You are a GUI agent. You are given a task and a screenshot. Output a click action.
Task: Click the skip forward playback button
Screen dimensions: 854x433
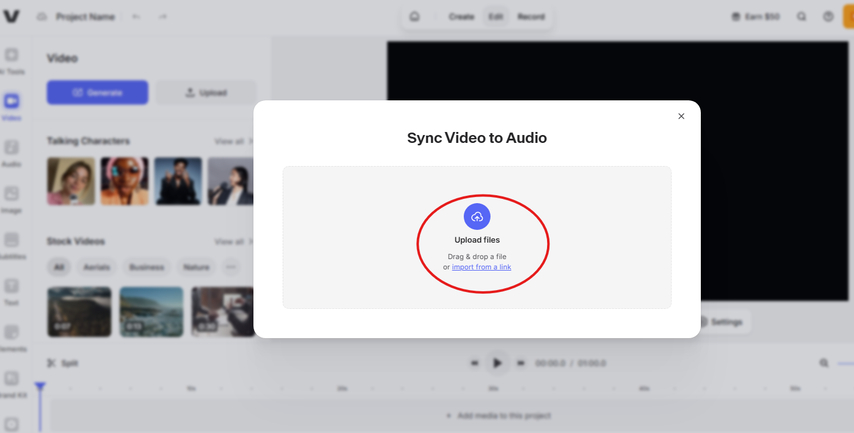521,363
